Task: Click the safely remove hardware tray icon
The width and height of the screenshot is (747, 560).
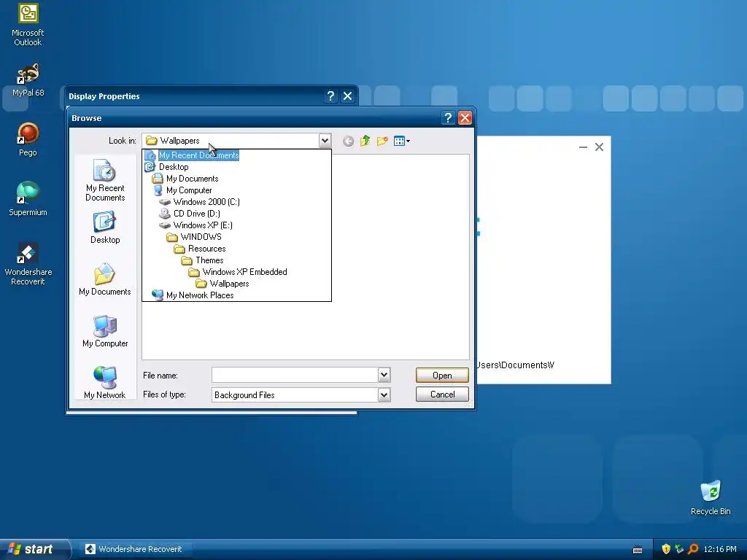Action: [x=679, y=549]
